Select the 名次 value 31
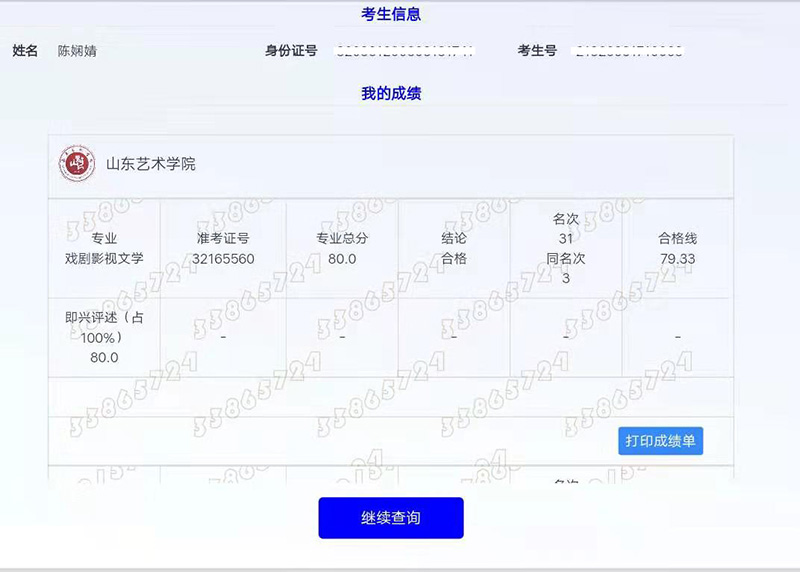This screenshot has height=572, width=800. 565,239
